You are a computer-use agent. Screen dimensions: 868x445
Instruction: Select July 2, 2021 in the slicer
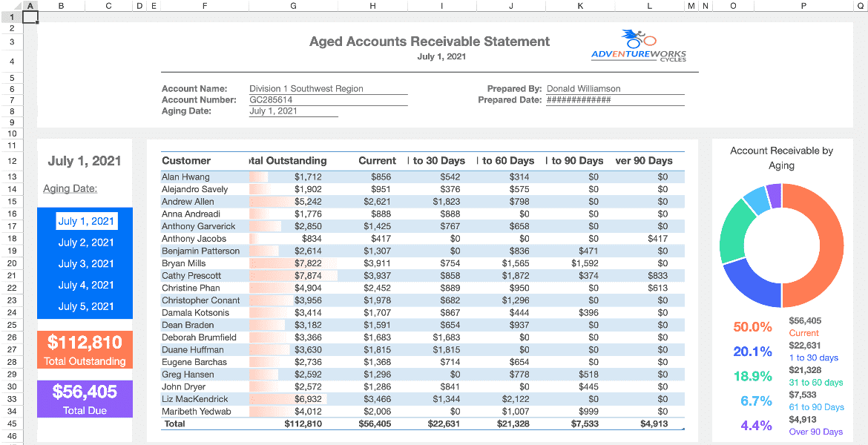86,243
